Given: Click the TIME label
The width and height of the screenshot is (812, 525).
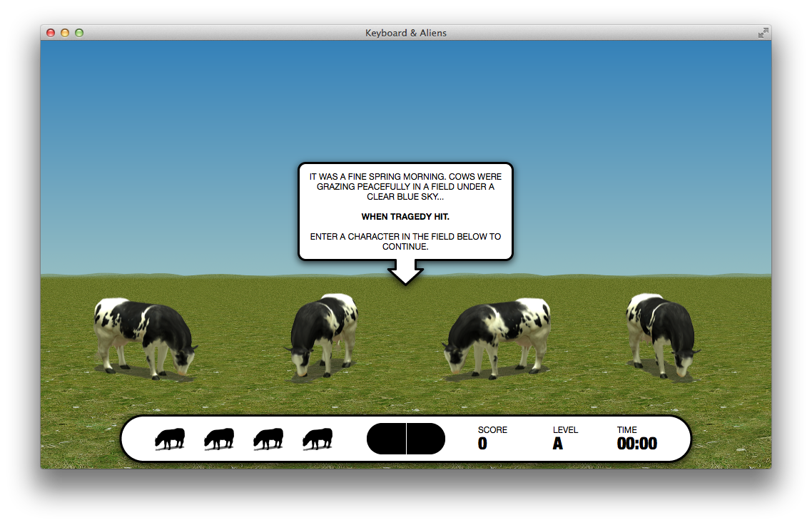Looking at the screenshot, I should (626, 429).
